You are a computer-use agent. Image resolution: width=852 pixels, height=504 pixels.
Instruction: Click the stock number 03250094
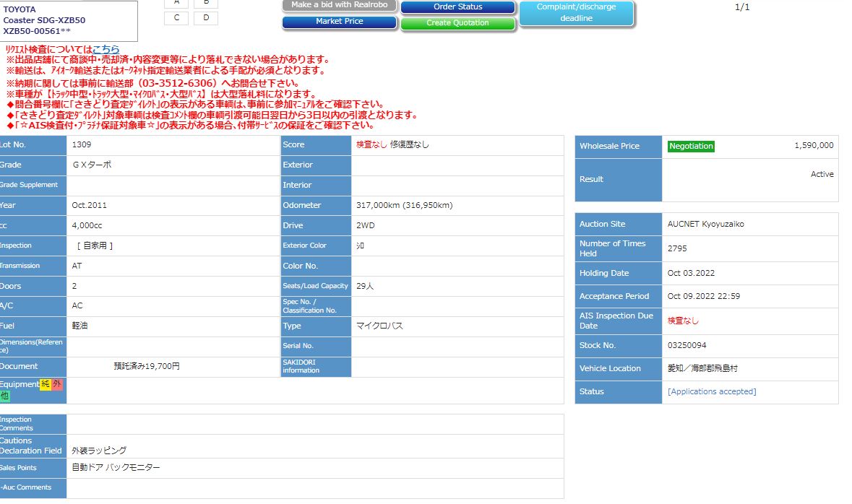[x=687, y=345]
